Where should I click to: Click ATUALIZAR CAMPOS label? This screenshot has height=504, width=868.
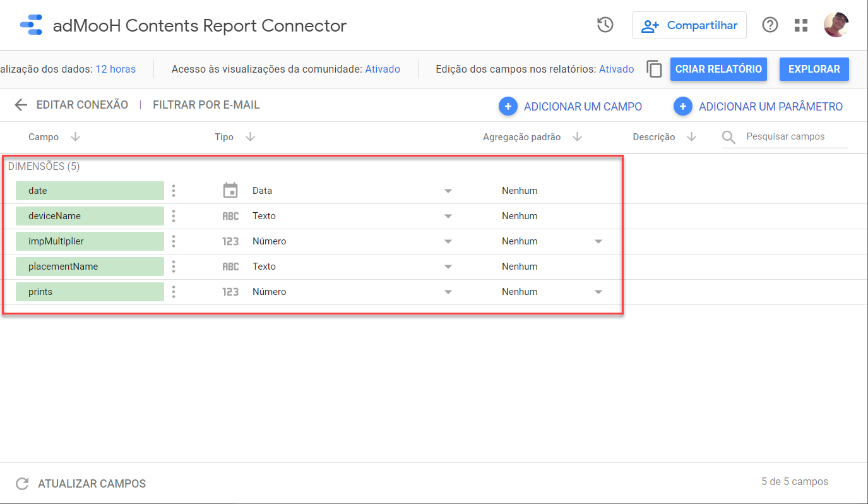[x=92, y=484]
